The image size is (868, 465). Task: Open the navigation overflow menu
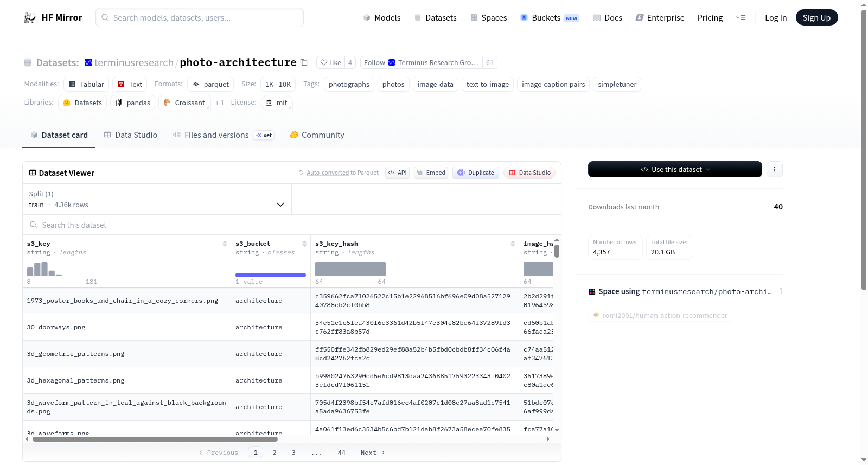click(741, 18)
